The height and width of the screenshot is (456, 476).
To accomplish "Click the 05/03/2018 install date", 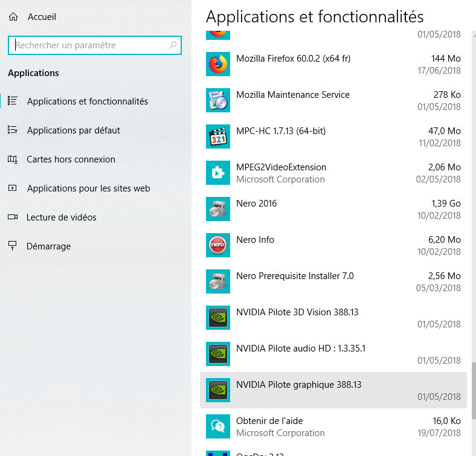I will [439, 288].
